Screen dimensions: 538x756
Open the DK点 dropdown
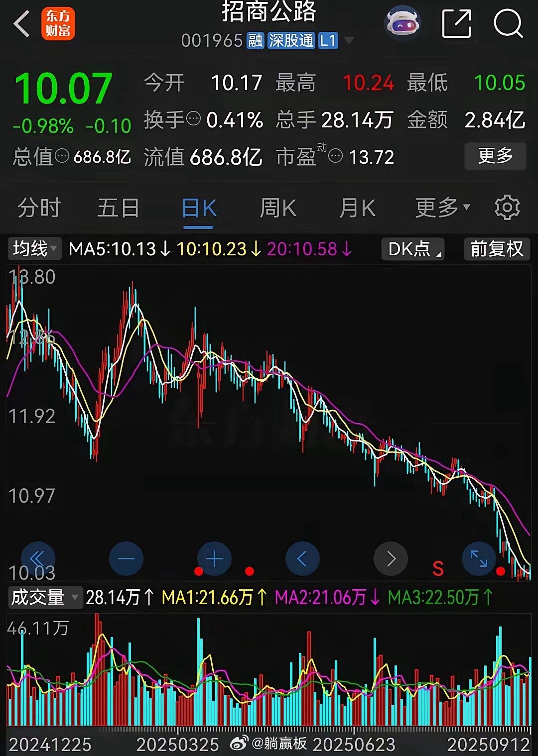(413, 249)
